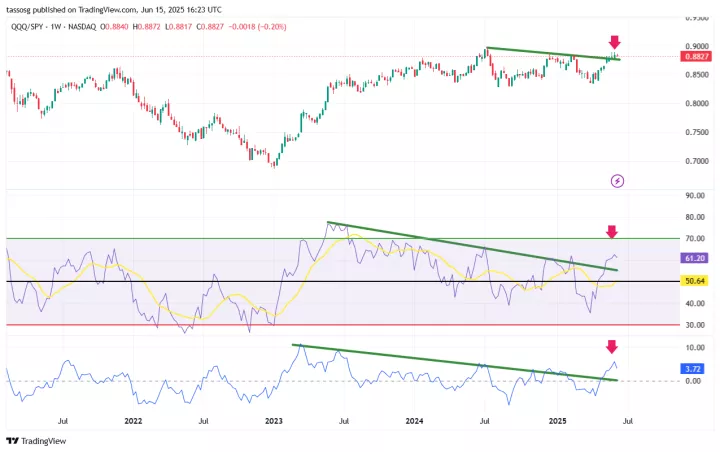Viewport: 720px width, 452px height.
Task: Click the open value O0.8840
Action: point(114,27)
